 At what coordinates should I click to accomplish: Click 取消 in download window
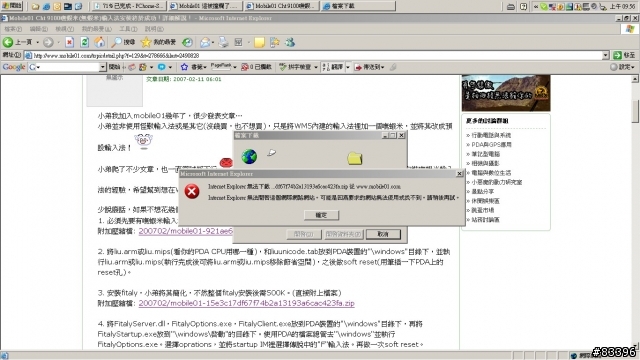pos(383,234)
